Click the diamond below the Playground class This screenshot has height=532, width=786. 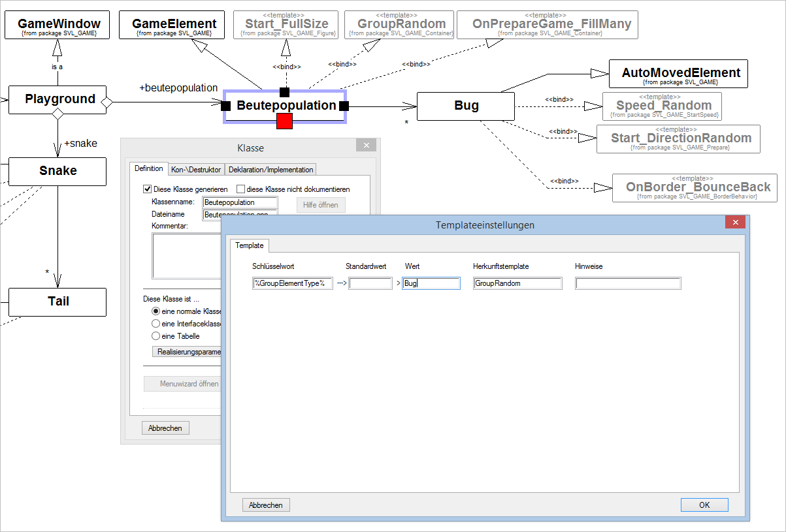(x=57, y=114)
